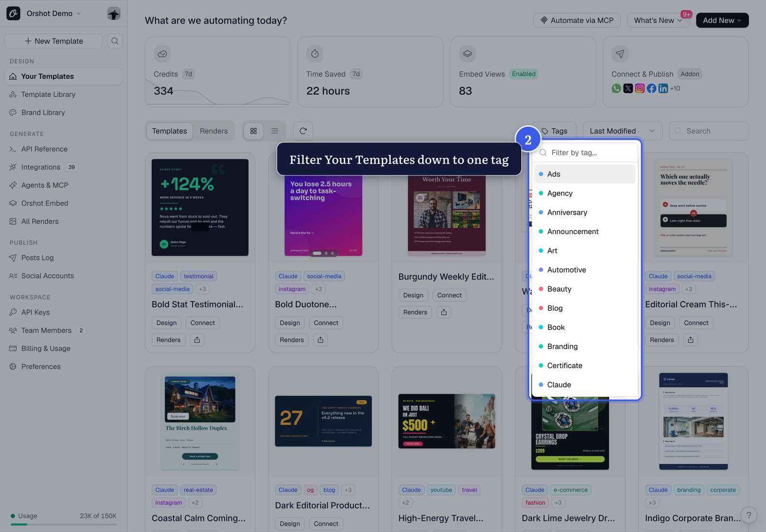Open API Reference page
Viewport: 766px width, 532px height.
[x=64, y=149]
